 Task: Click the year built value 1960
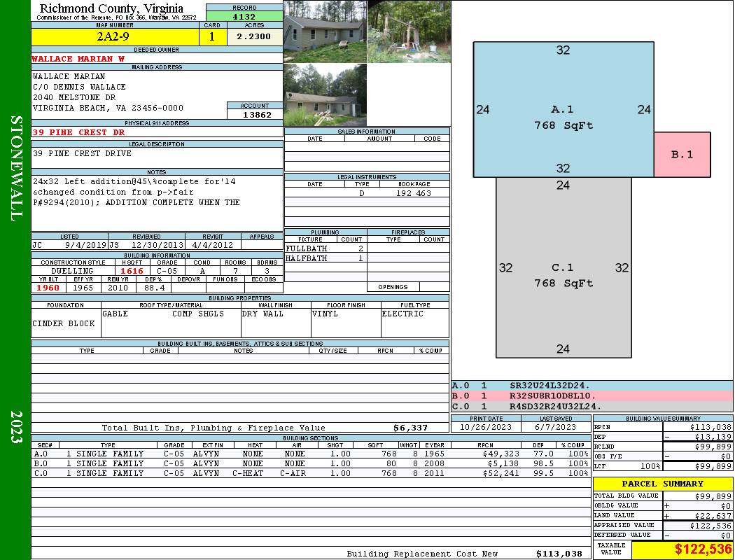48,288
